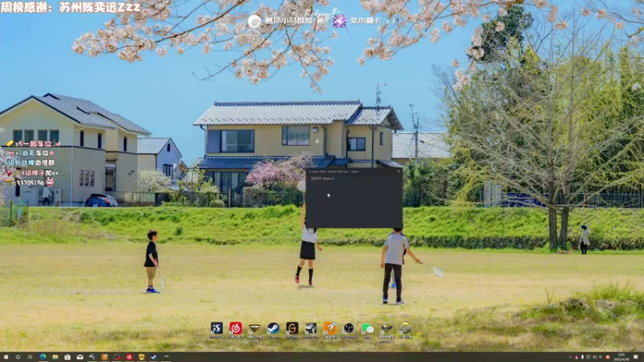Screen dimensions: 644x362
Task: Open the orange bird icon shortcut
Action: 330,329
